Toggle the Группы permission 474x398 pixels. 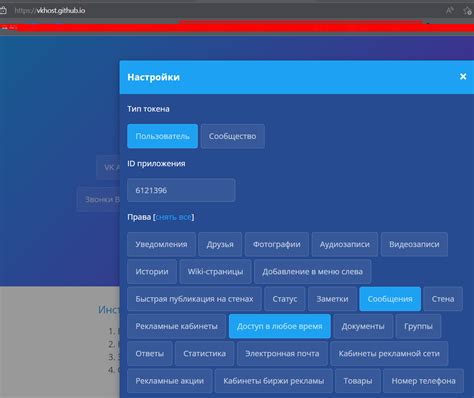[418, 326]
